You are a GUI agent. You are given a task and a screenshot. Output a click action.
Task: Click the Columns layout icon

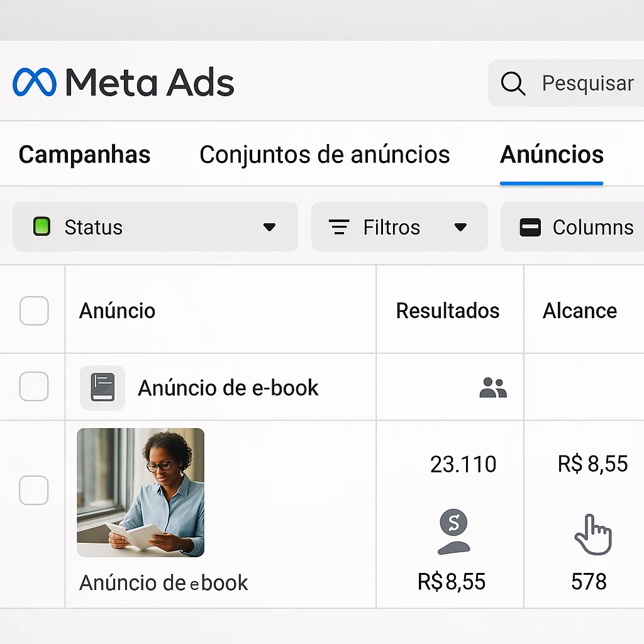(530, 228)
